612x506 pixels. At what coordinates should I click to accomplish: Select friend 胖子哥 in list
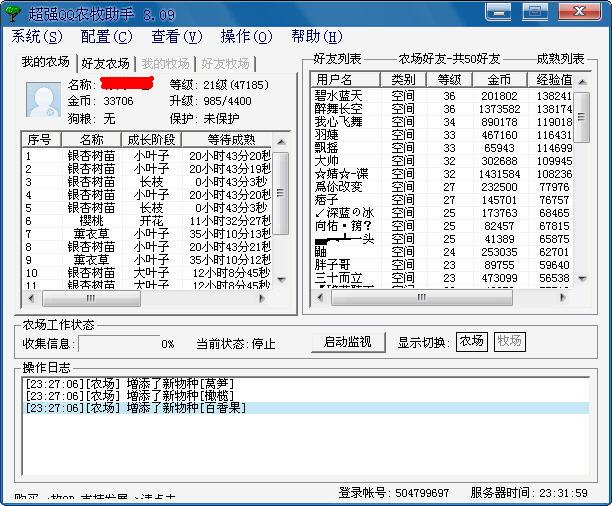[443, 265]
